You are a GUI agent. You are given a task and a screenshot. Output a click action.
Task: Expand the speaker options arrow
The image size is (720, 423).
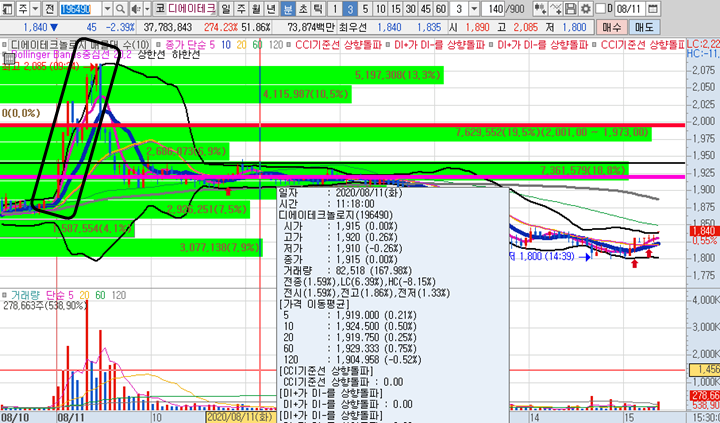coord(147,8)
